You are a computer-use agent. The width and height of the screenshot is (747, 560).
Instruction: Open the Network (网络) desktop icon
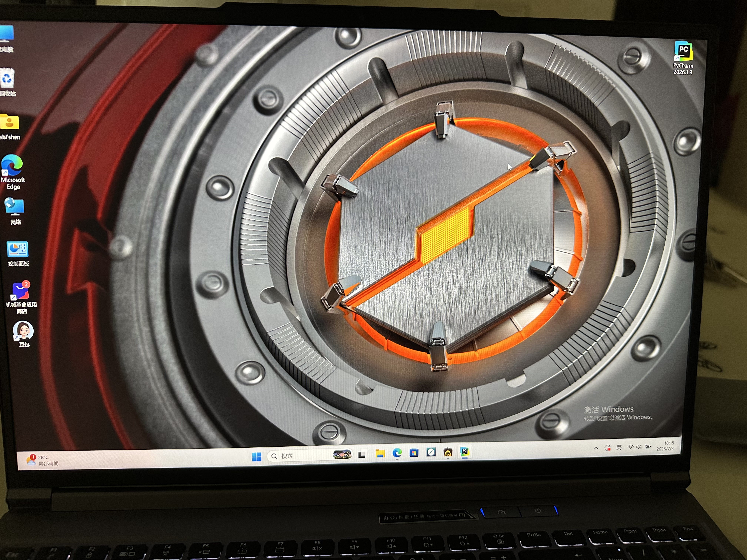(15, 211)
